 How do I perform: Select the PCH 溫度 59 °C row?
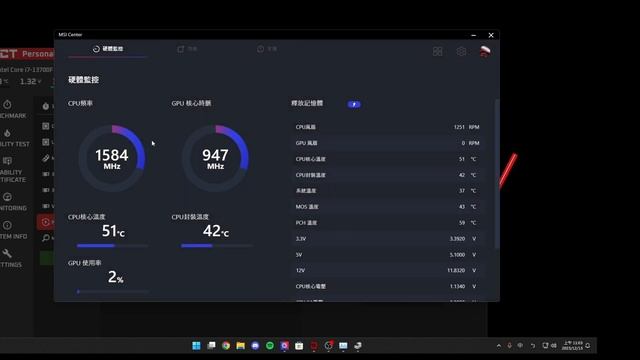click(387, 222)
